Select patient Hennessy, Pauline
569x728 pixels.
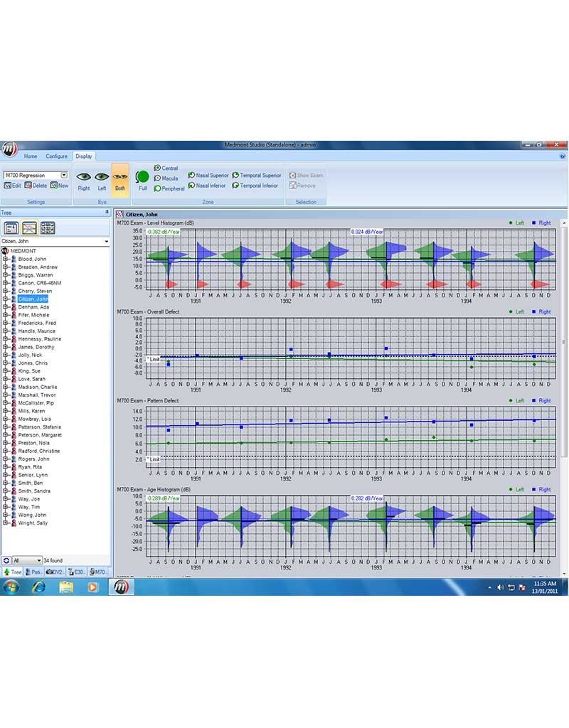pyautogui.click(x=40, y=339)
